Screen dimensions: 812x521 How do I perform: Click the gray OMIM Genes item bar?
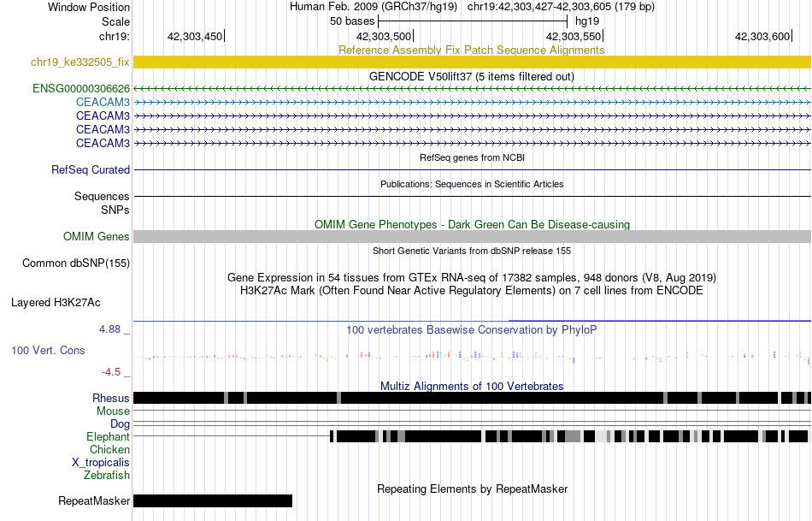(472, 236)
